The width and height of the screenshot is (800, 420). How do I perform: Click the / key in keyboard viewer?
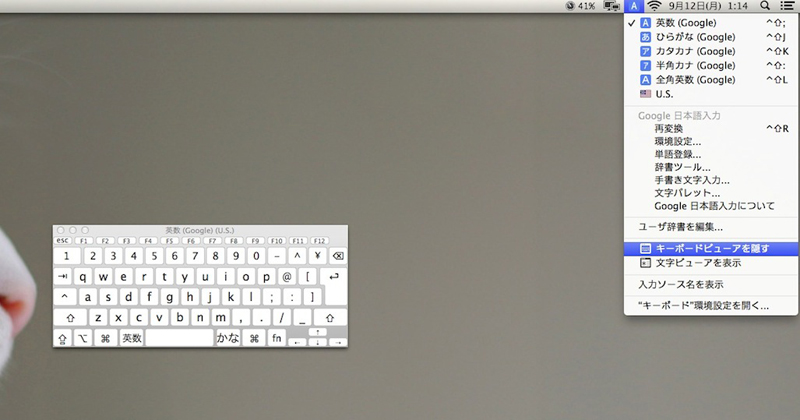click(282, 317)
